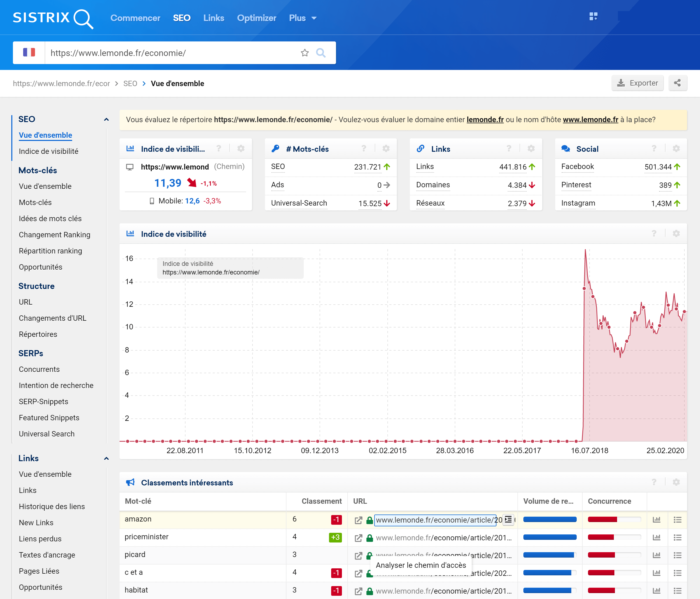
Task: Switch to the SEO top tab
Action: pos(182,18)
